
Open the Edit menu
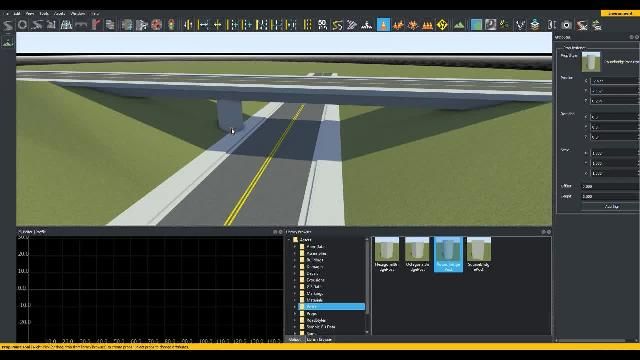click(17, 13)
